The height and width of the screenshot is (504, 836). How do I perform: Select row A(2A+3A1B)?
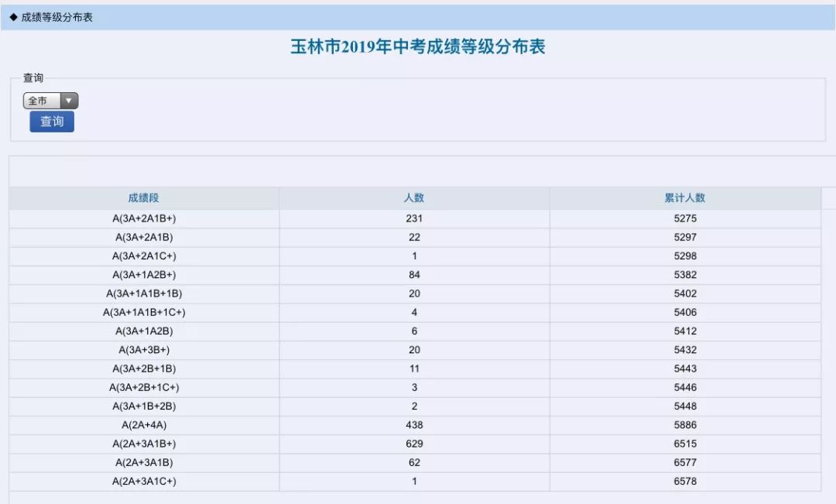click(x=415, y=462)
